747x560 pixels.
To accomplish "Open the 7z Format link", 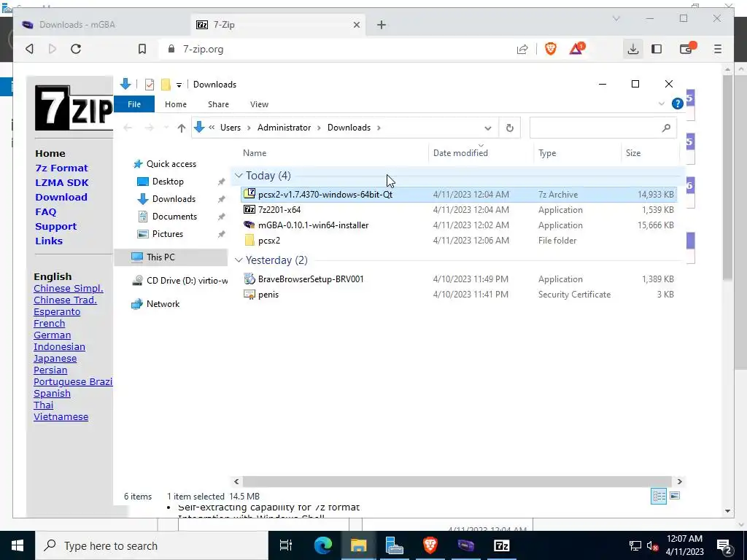I will coord(61,168).
